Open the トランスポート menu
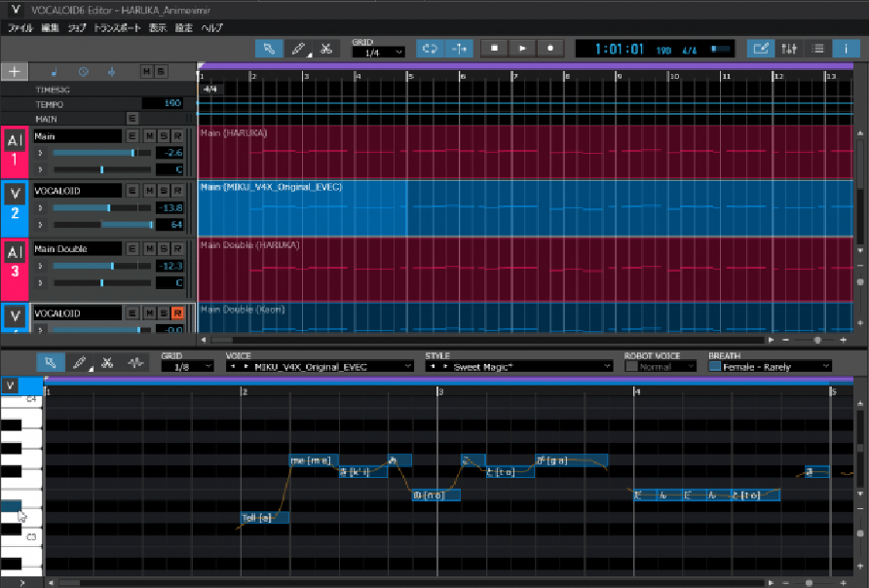 point(117,27)
